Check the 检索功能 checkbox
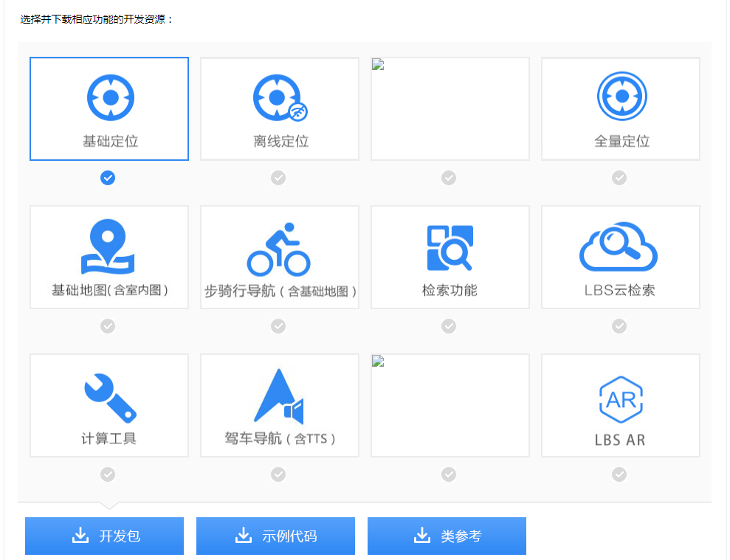The width and height of the screenshot is (730, 560). (x=450, y=326)
